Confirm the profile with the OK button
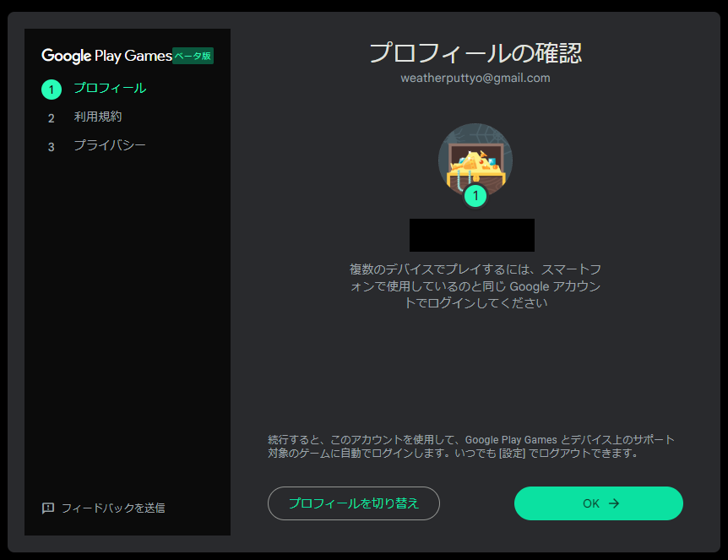This screenshot has width=728, height=560. (598, 503)
